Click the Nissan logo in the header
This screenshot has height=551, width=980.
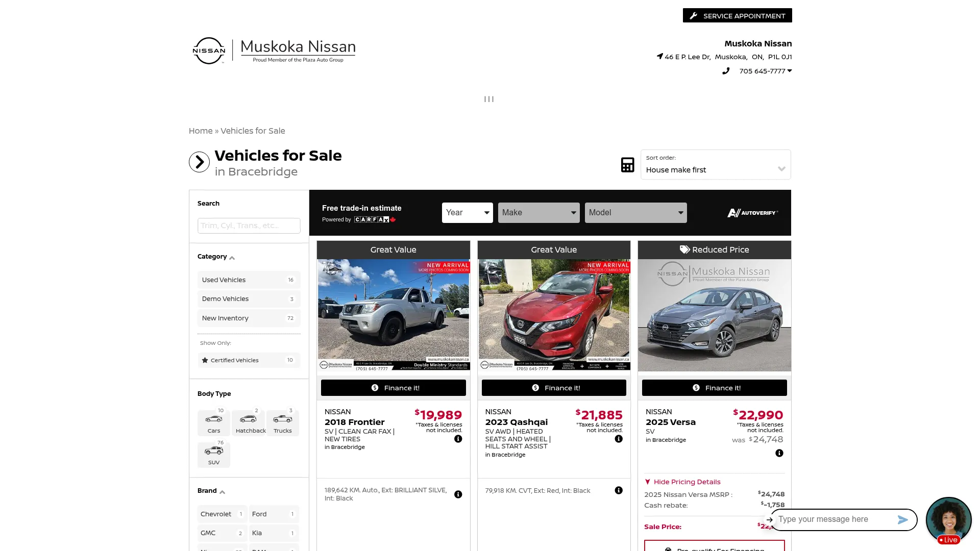click(209, 51)
